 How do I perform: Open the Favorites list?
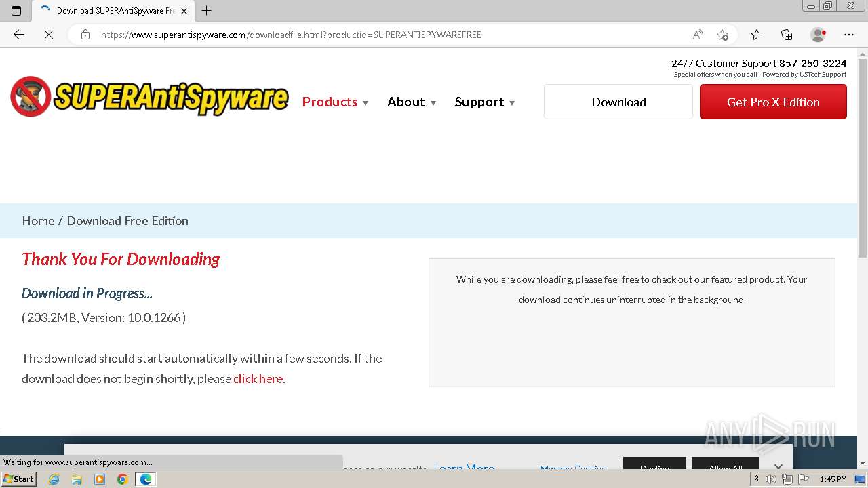[757, 35]
